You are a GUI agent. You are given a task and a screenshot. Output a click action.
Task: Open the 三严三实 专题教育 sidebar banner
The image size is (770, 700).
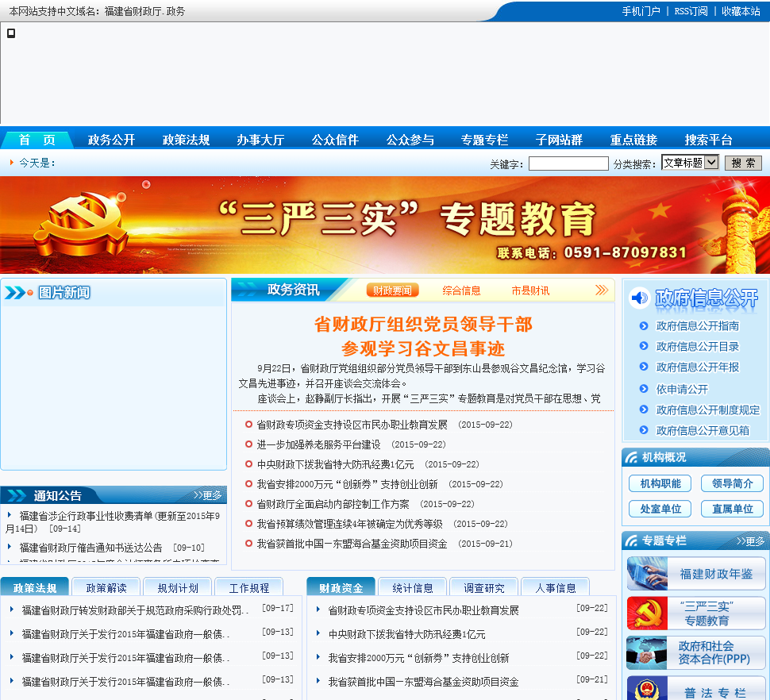click(x=696, y=613)
